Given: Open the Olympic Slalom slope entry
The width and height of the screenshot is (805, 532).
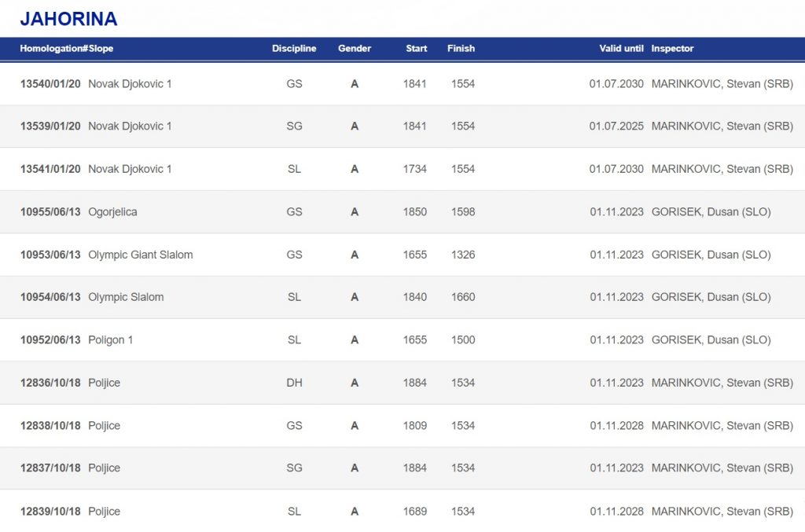Looking at the screenshot, I should (x=126, y=297).
